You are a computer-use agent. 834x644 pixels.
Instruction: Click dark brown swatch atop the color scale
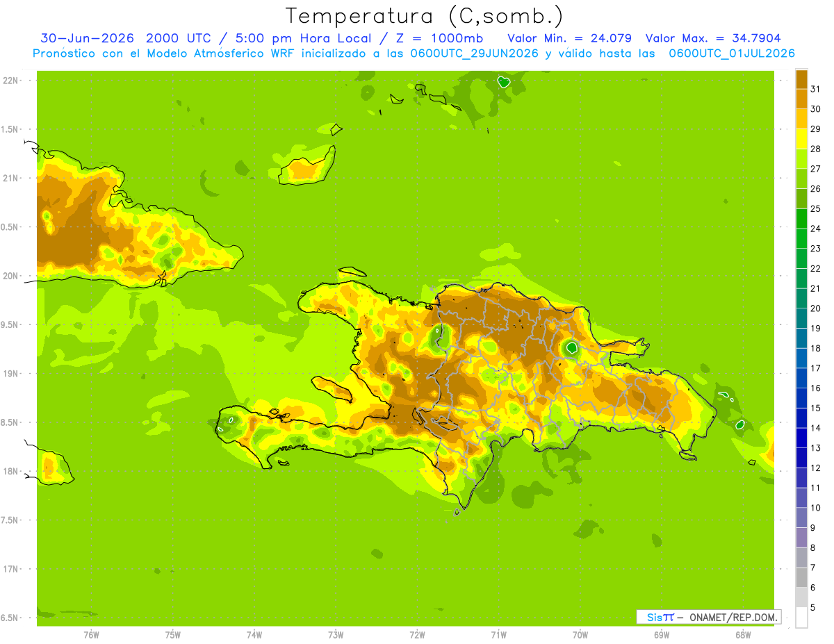[801, 79]
